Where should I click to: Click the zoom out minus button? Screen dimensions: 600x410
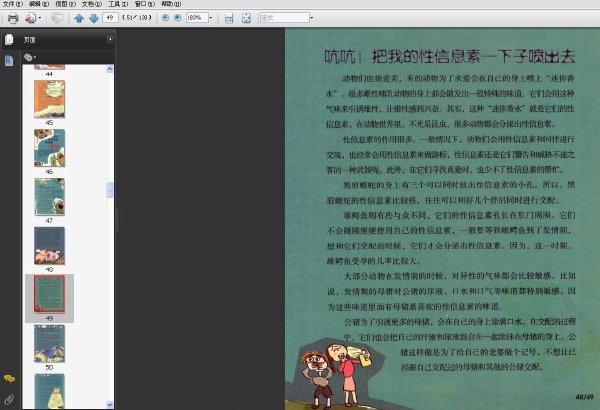click(165, 18)
